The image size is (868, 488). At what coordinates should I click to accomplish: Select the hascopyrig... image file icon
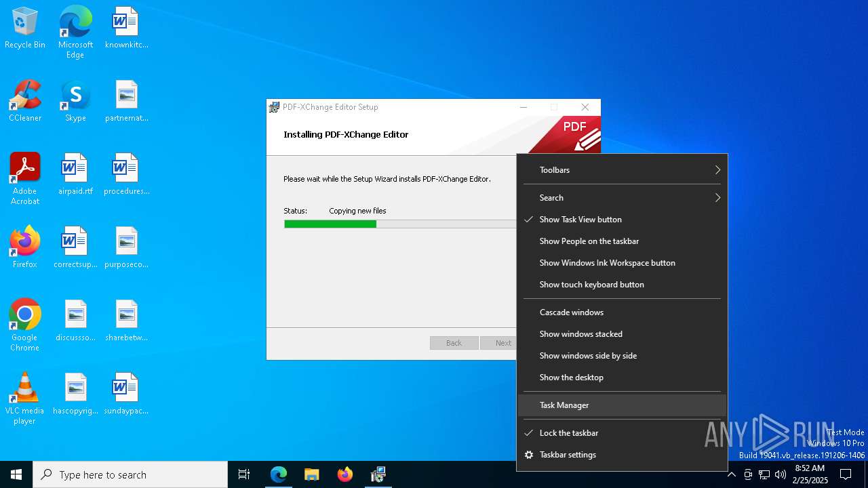click(x=75, y=394)
